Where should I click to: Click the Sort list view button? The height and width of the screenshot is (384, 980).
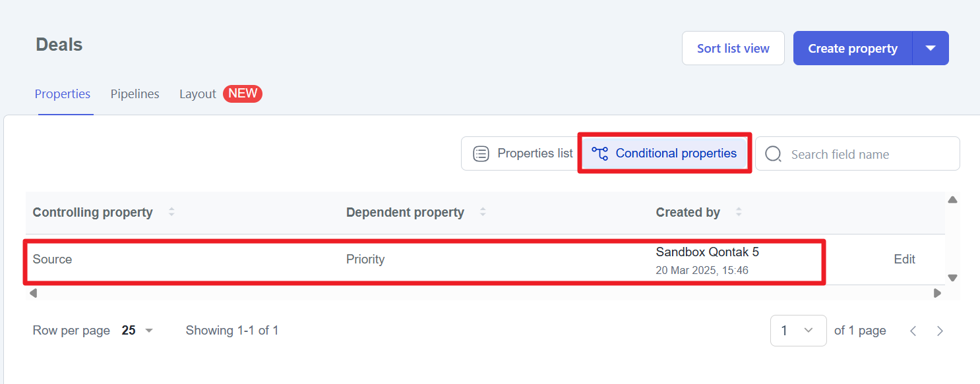(x=733, y=47)
